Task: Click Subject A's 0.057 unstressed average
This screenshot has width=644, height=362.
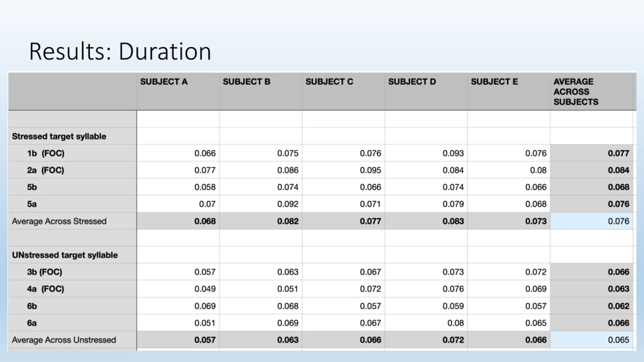Action: click(205, 340)
